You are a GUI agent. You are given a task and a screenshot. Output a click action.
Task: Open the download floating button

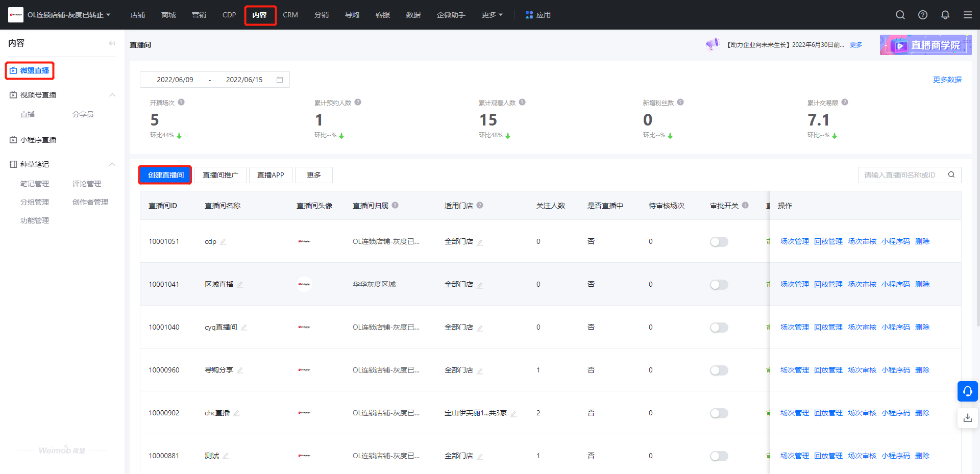[x=968, y=418]
